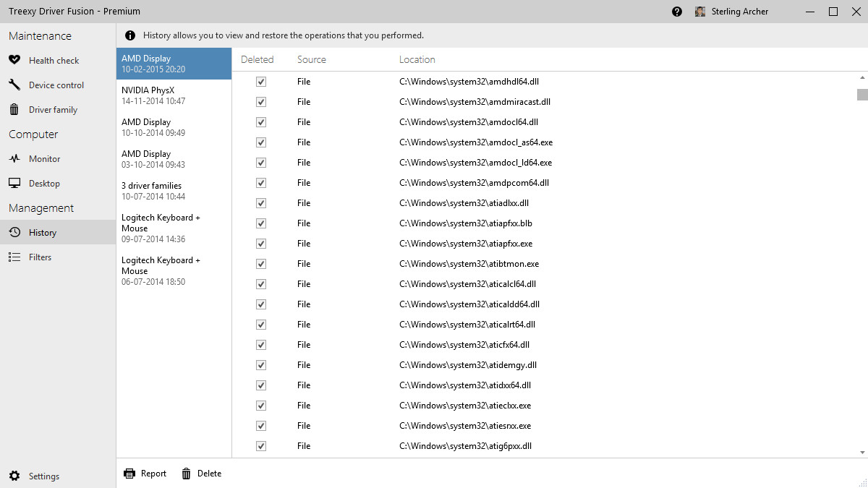Click the Source column header
868x488 pixels.
coord(312,60)
